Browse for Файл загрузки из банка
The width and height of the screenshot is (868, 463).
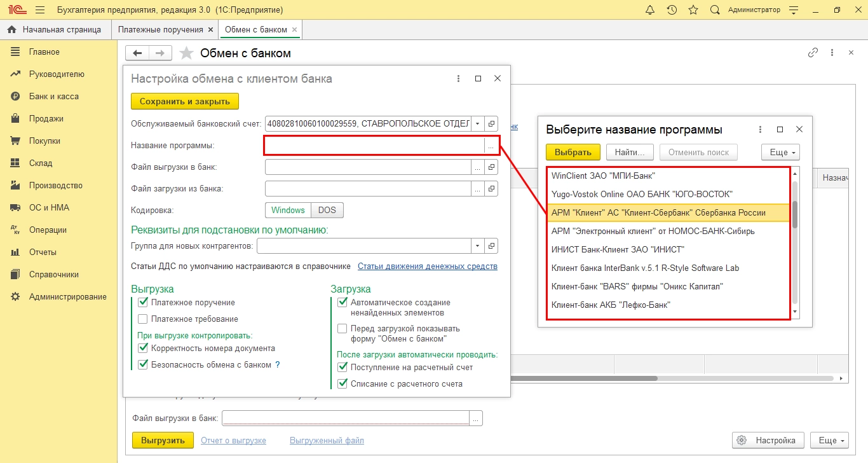click(x=478, y=189)
